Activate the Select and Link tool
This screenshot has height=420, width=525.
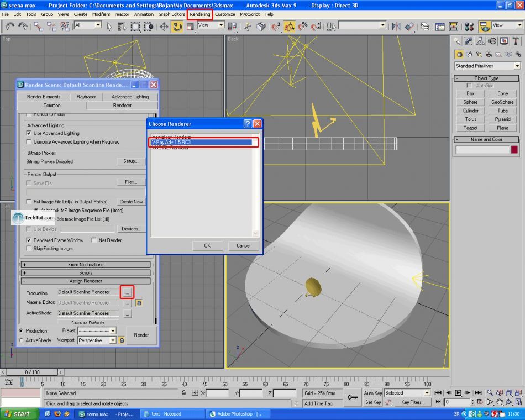[x=38, y=27]
